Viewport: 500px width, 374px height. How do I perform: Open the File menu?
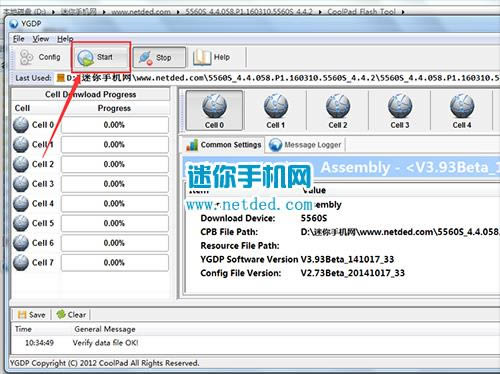pyautogui.click(x=19, y=39)
